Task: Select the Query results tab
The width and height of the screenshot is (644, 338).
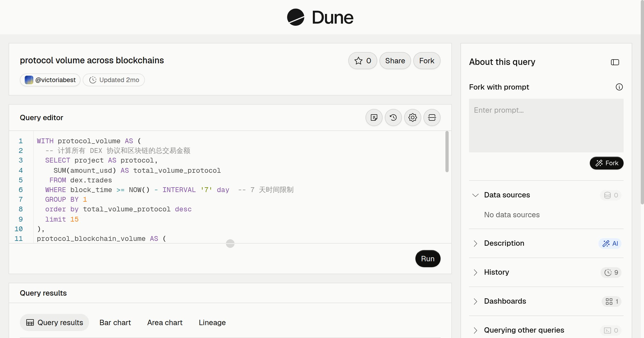Action: [54, 322]
